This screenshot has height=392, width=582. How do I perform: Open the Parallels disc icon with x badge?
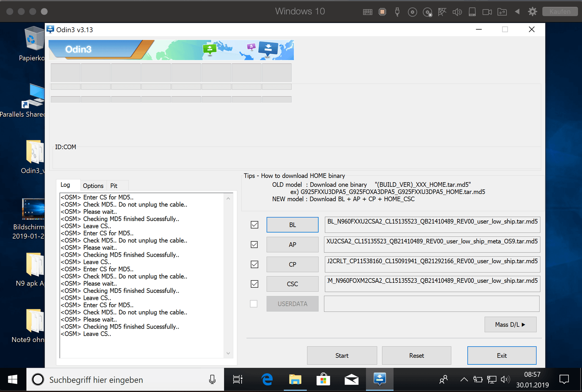point(427,12)
